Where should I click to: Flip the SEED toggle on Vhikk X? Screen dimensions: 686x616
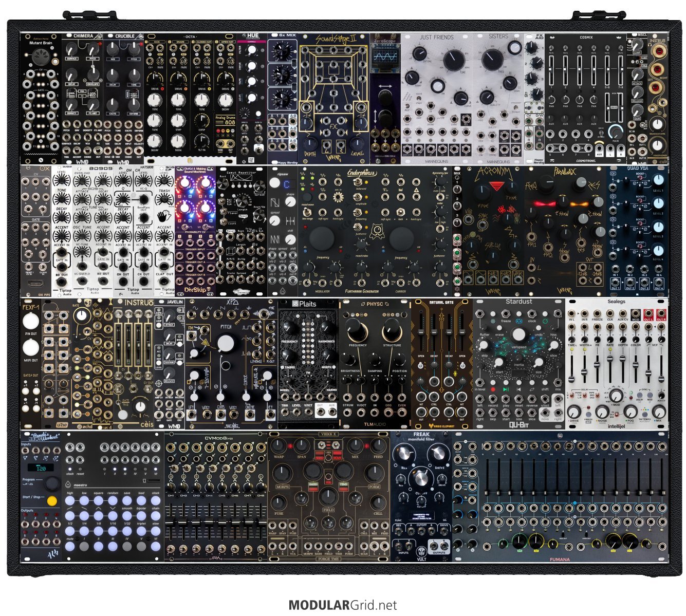321,445
